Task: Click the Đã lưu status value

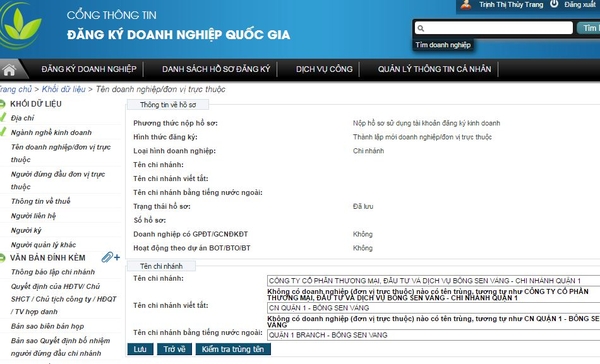Action: point(363,206)
